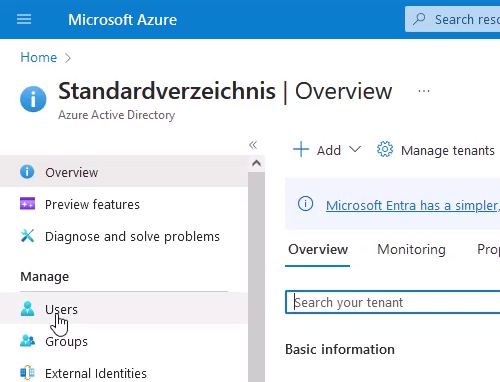The height and width of the screenshot is (382, 500).
Task: Click the info icon in Entra banner
Action: (305, 204)
